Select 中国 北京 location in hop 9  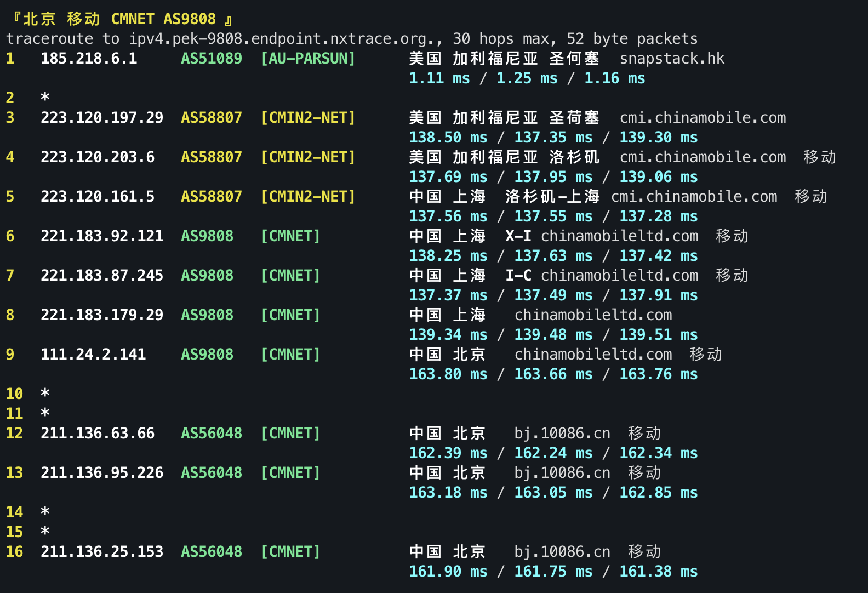pyautogui.click(x=447, y=355)
